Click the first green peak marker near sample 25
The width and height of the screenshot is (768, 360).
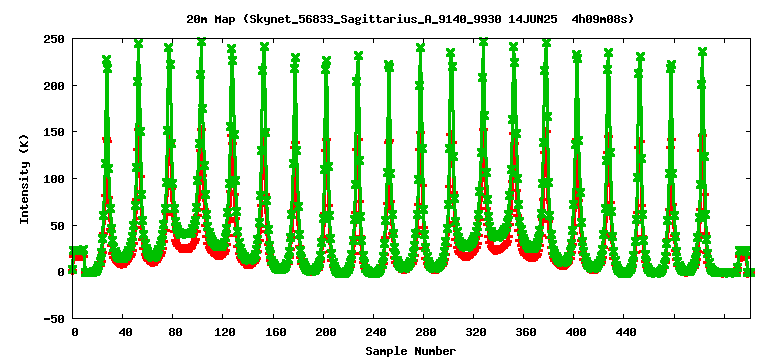[106, 60]
